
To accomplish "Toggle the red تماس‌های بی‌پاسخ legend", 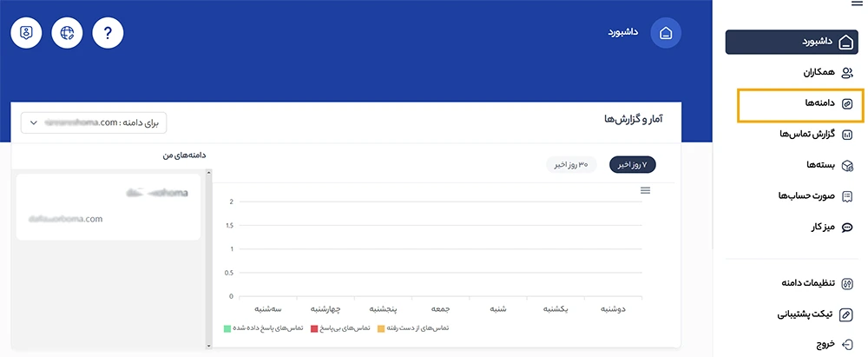I will [x=340, y=328].
